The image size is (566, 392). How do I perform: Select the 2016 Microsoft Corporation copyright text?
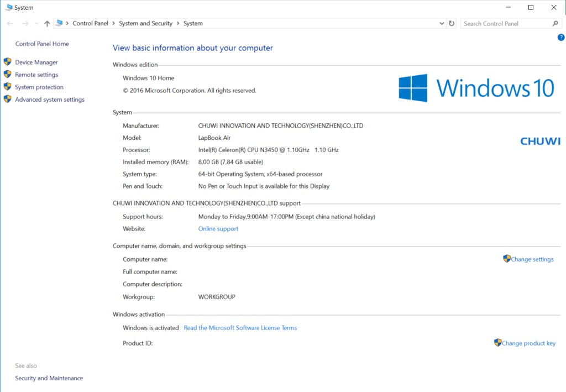tap(190, 91)
